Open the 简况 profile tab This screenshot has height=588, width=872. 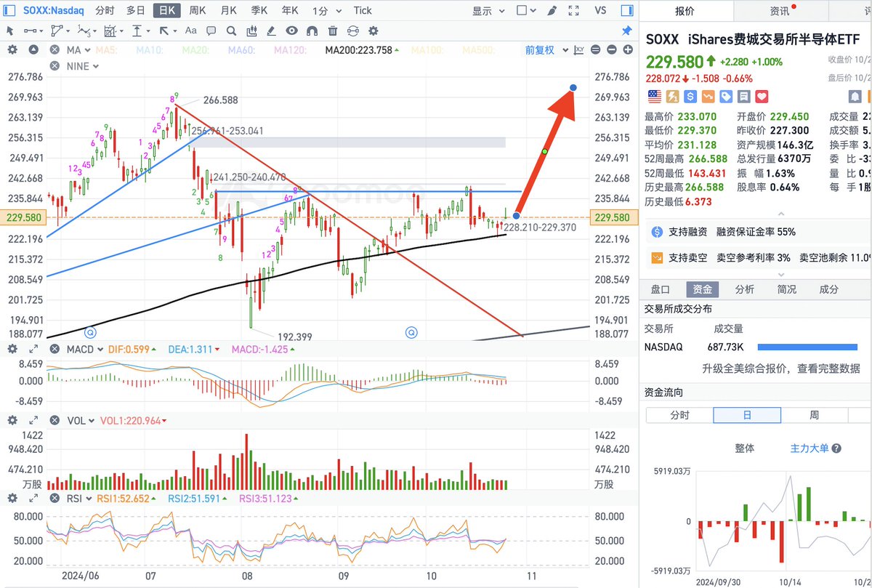pyautogui.click(x=786, y=289)
